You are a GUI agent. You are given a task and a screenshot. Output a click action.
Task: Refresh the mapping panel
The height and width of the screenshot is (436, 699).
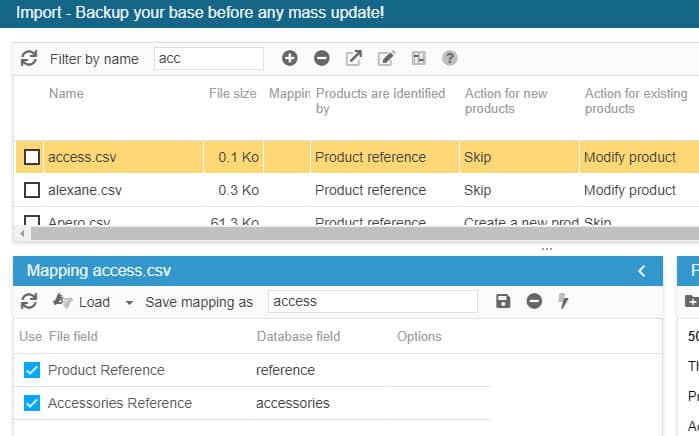pyautogui.click(x=29, y=301)
